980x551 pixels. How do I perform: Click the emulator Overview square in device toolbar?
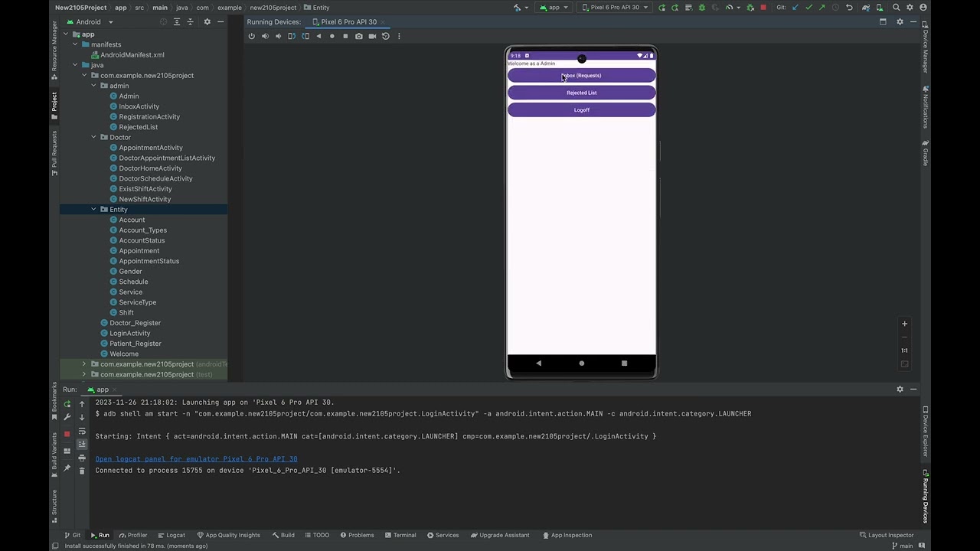(x=345, y=36)
